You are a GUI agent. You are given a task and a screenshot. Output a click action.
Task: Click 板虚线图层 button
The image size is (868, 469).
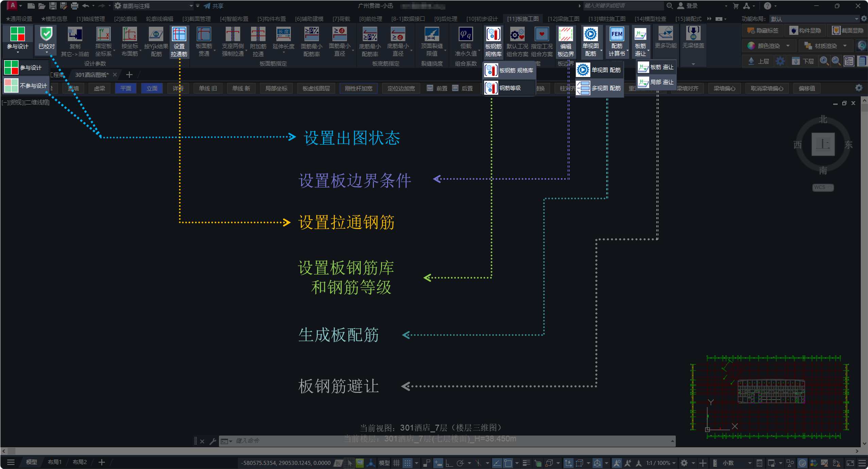tap(316, 88)
